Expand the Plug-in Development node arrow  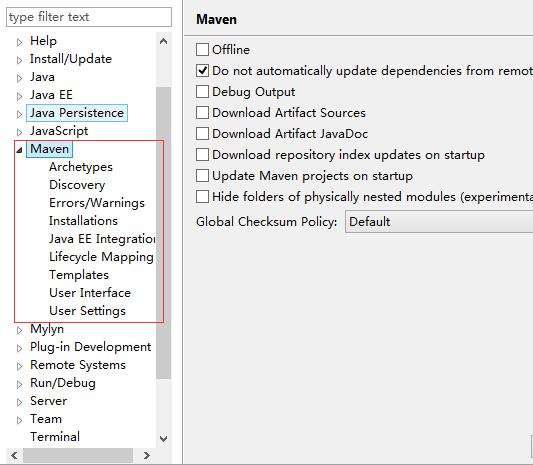click(x=19, y=348)
